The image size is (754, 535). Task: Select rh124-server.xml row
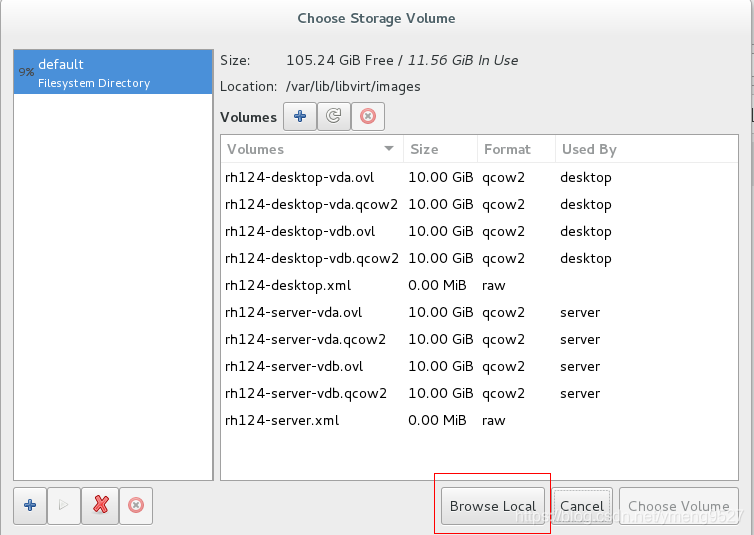(x=479, y=420)
